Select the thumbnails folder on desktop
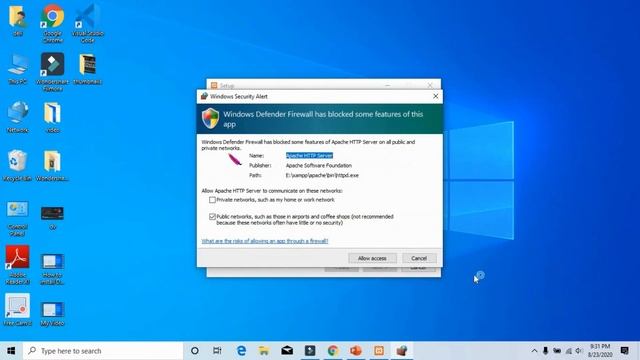The height and width of the screenshot is (360, 640). 87,69
